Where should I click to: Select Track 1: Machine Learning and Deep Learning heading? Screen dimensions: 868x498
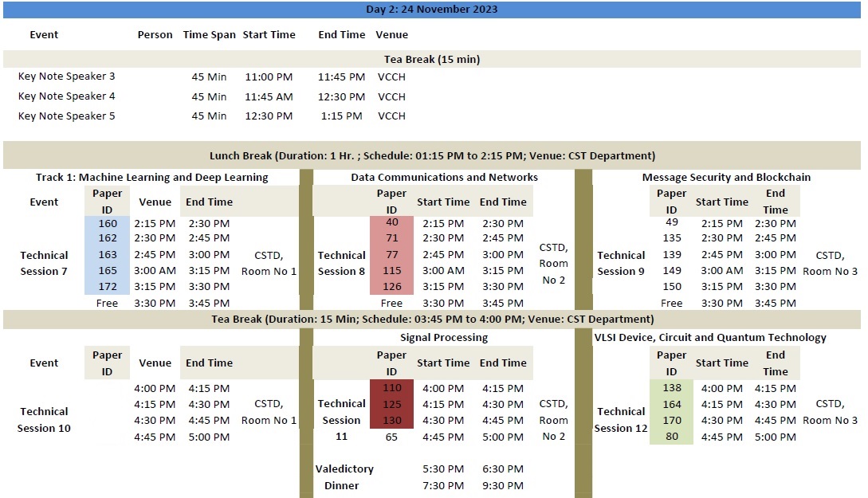pyautogui.click(x=151, y=177)
